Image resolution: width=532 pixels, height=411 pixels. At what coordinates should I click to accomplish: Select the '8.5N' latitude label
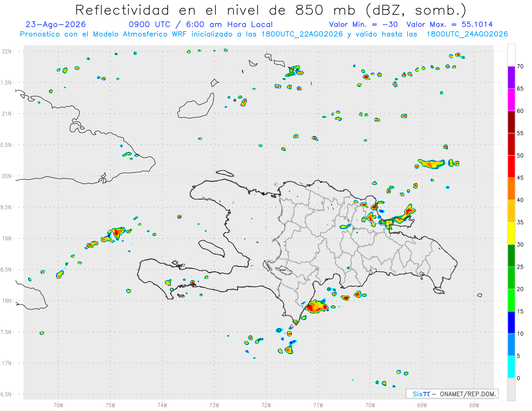coord(7,270)
